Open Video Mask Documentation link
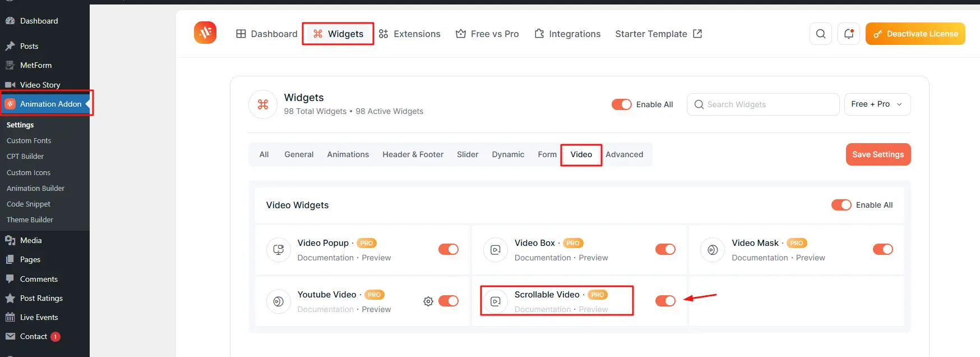The image size is (980, 357). click(760, 258)
